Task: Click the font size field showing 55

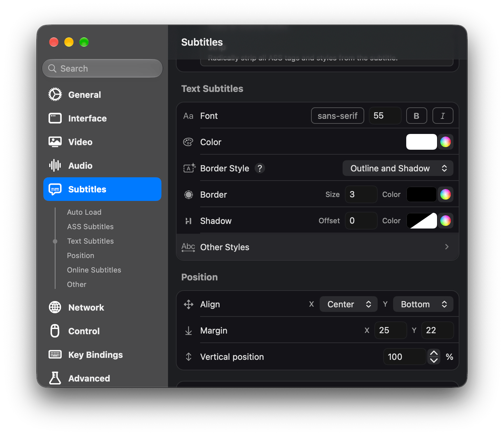Action: pos(385,116)
